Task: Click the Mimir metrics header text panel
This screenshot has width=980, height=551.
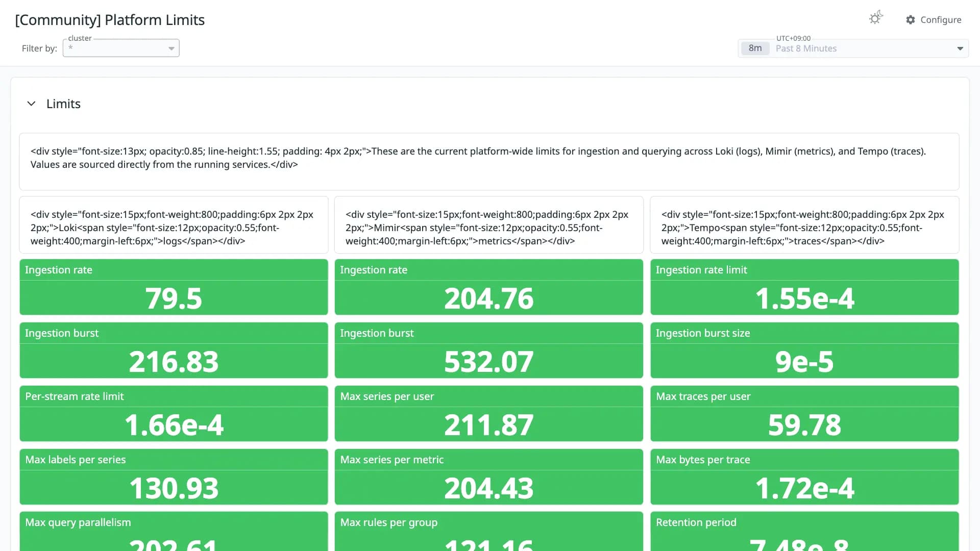Action: click(x=488, y=225)
